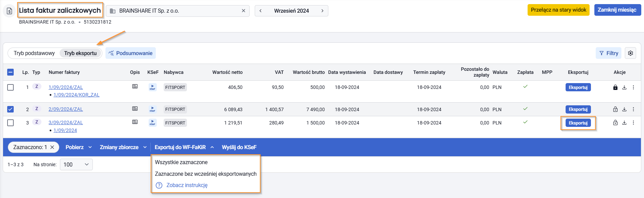
Task: Clear selection via Zaznaczono: 1 X
Action: coord(52,147)
